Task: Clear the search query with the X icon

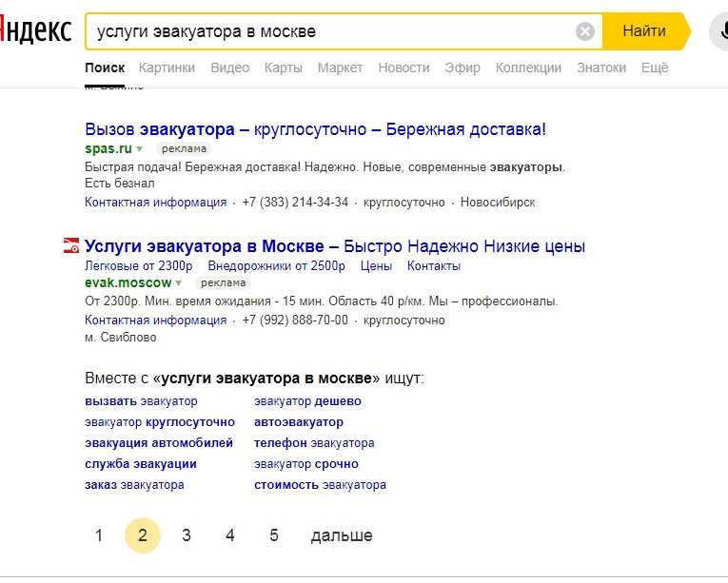Action: [x=585, y=31]
